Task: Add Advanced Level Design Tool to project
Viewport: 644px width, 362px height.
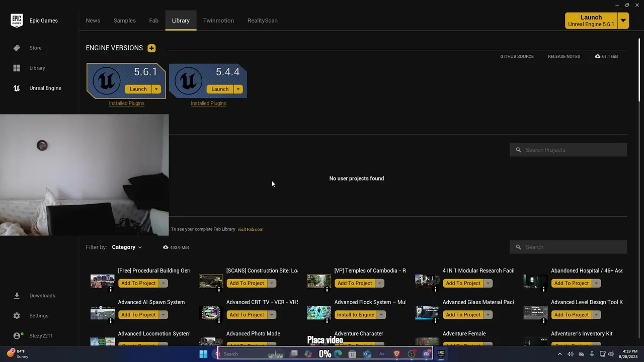Action: (x=571, y=315)
